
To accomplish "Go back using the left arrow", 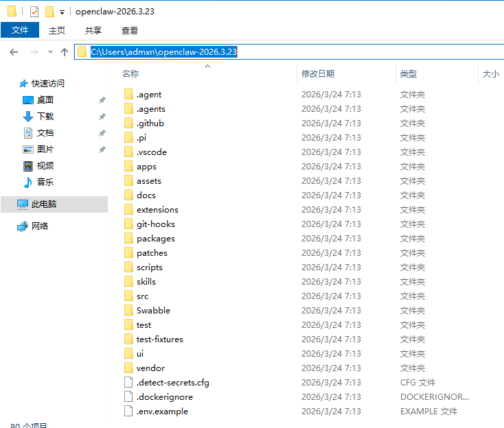I will pos(14,52).
